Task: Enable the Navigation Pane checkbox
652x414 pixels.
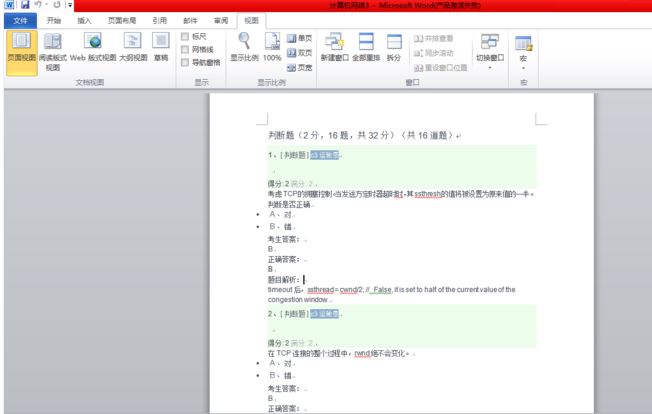Action: [x=185, y=62]
